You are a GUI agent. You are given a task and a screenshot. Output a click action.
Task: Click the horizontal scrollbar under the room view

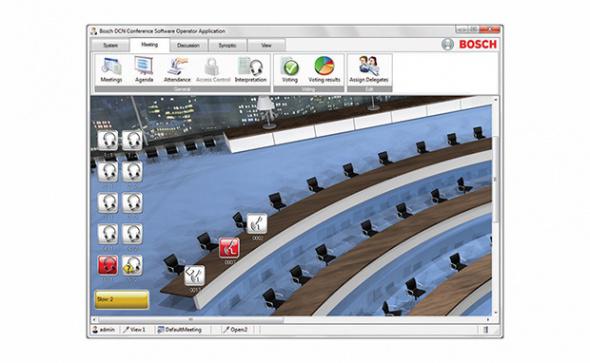click(291, 320)
